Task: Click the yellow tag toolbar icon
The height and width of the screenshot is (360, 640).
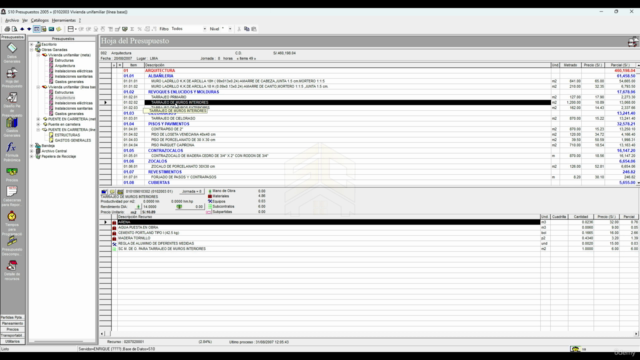Action: (x=59, y=29)
